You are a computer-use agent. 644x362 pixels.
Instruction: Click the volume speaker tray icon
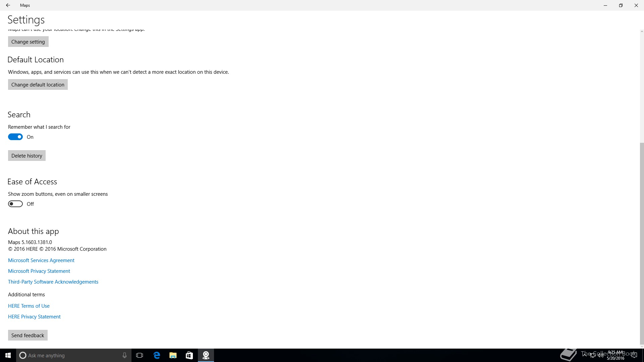(x=600, y=355)
